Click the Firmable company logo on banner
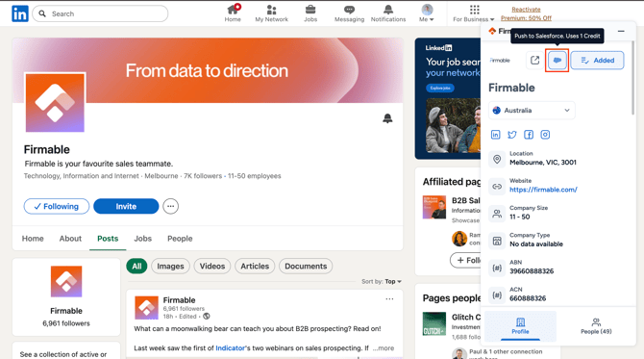The height and width of the screenshot is (359, 644). coord(55,103)
